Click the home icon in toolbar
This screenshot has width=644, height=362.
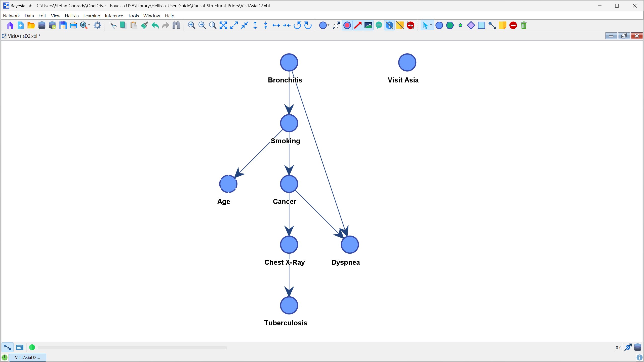point(10,25)
